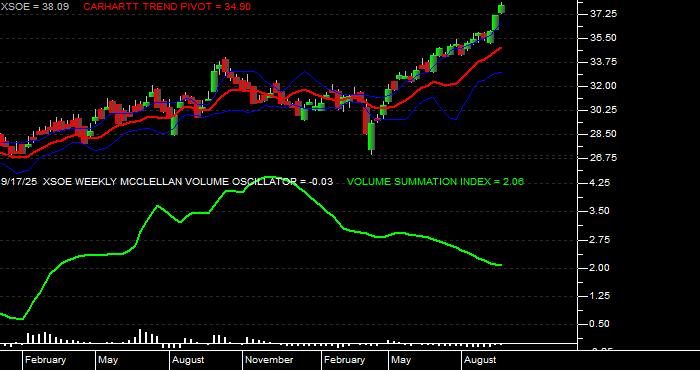Click the first August time axis label
The image size is (700, 370).
188,360
